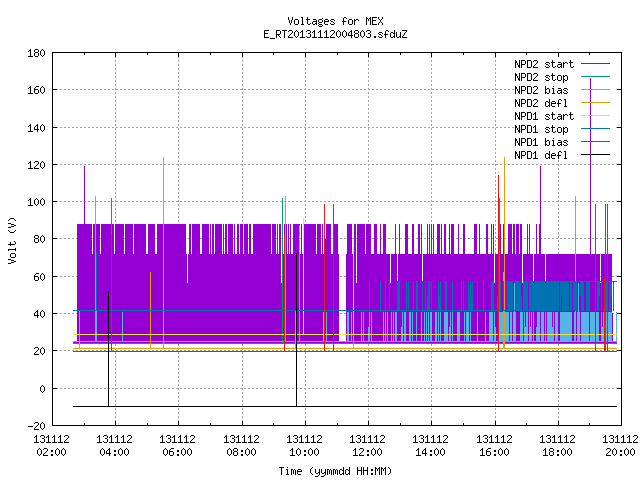Pick the black NPD1 defl legend line
640x480 pixels.
pos(595,155)
